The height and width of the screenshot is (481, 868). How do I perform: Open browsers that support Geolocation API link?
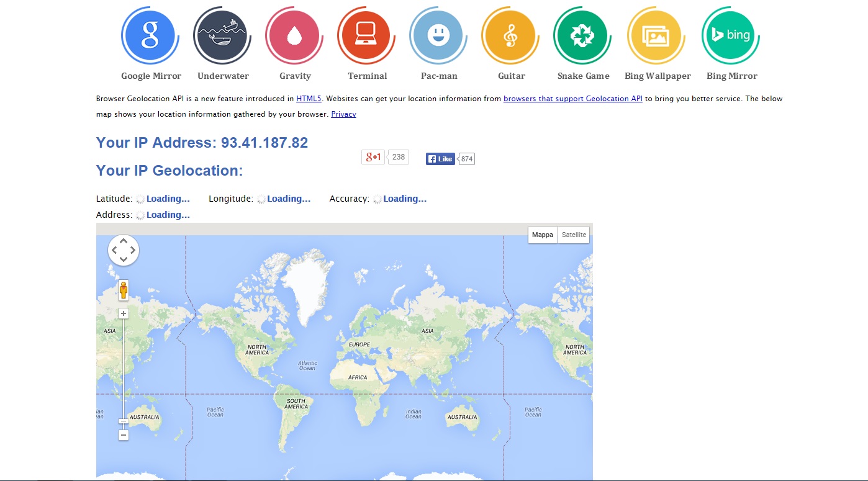pyautogui.click(x=572, y=99)
